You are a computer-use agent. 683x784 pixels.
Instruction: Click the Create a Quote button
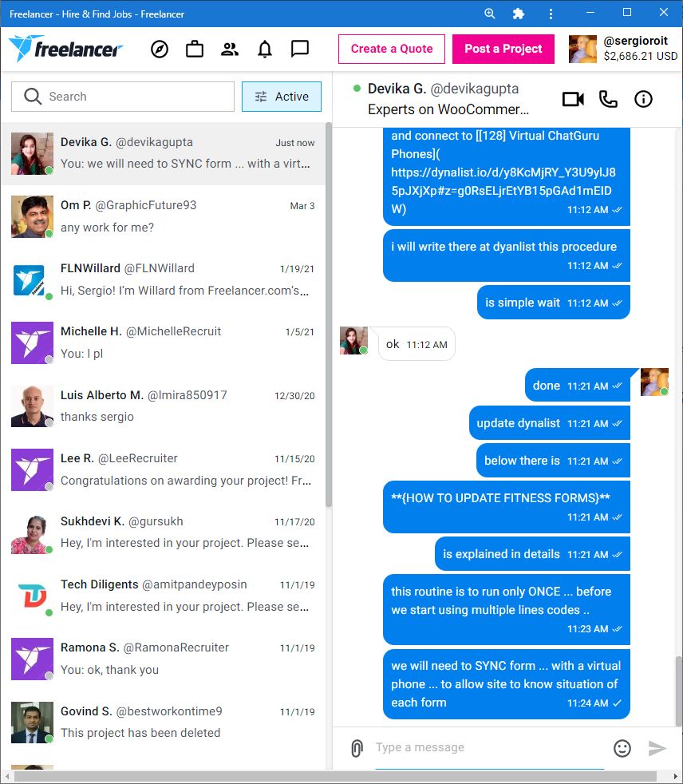tap(391, 49)
